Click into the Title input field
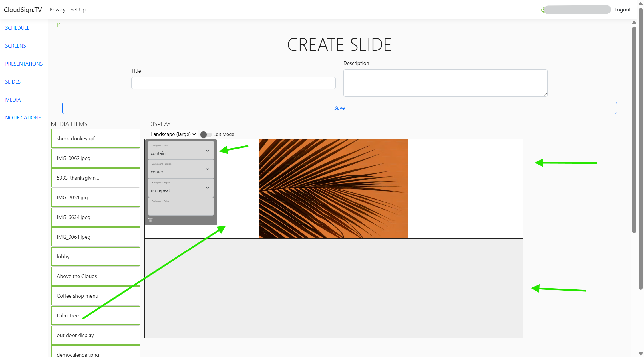Image resolution: width=644 pixels, height=357 pixels. 233,83
